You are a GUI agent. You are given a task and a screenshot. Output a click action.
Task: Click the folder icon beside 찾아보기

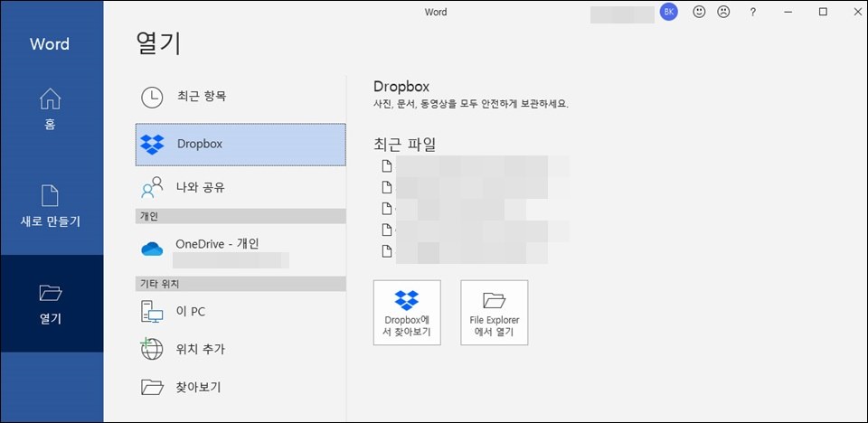152,387
